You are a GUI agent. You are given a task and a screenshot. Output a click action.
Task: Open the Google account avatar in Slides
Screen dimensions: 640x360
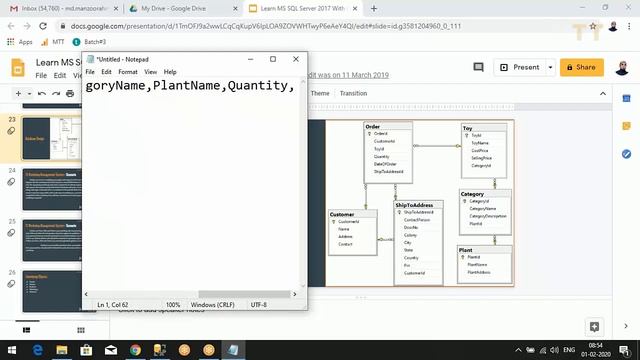622,67
